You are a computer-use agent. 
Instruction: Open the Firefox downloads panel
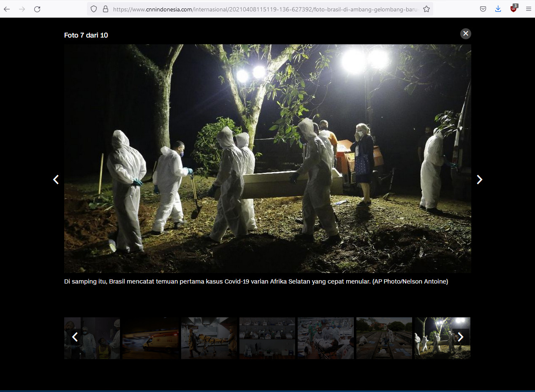tap(498, 9)
